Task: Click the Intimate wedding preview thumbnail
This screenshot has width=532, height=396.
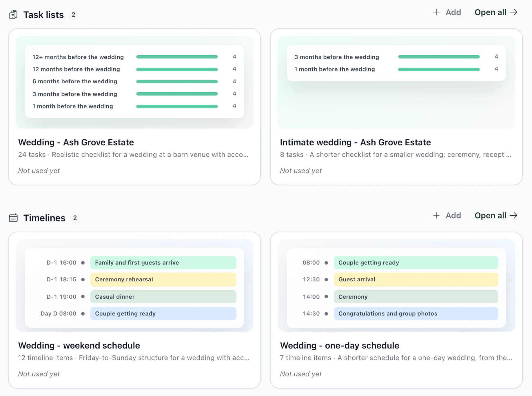Action: click(x=396, y=82)
